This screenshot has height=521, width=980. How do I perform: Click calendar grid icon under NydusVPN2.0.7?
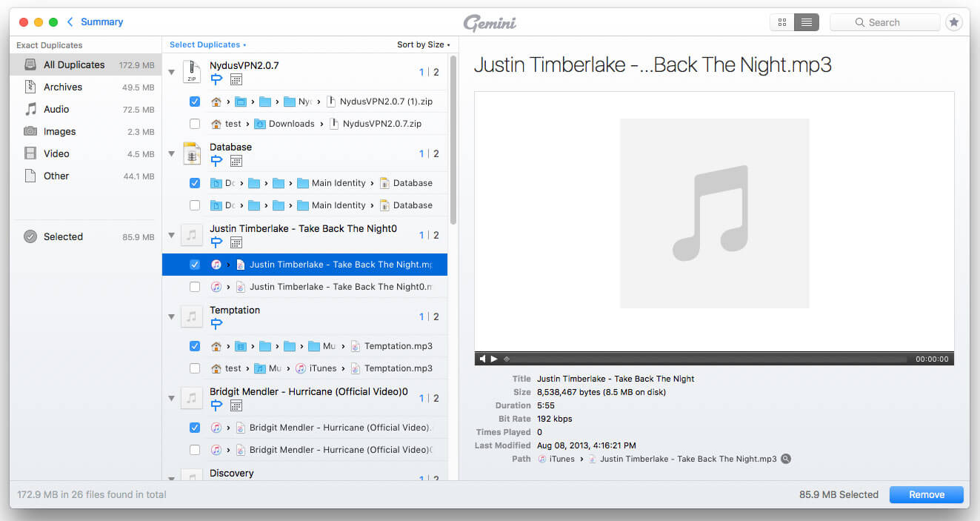point(236,79)
